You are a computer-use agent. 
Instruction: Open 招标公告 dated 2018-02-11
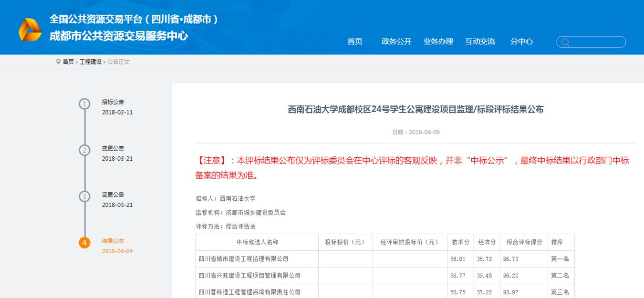pyautogui.click(x=113, y=102)
